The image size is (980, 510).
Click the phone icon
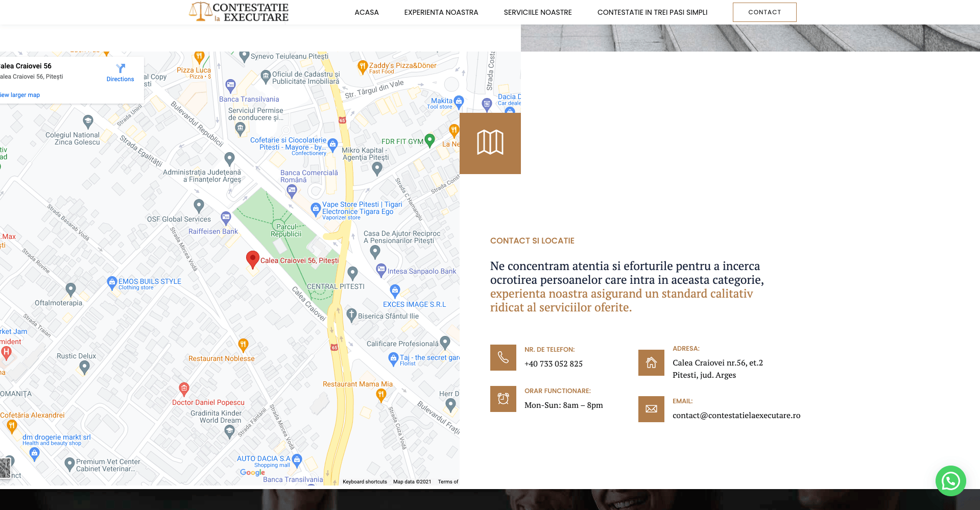pos(503,357)
